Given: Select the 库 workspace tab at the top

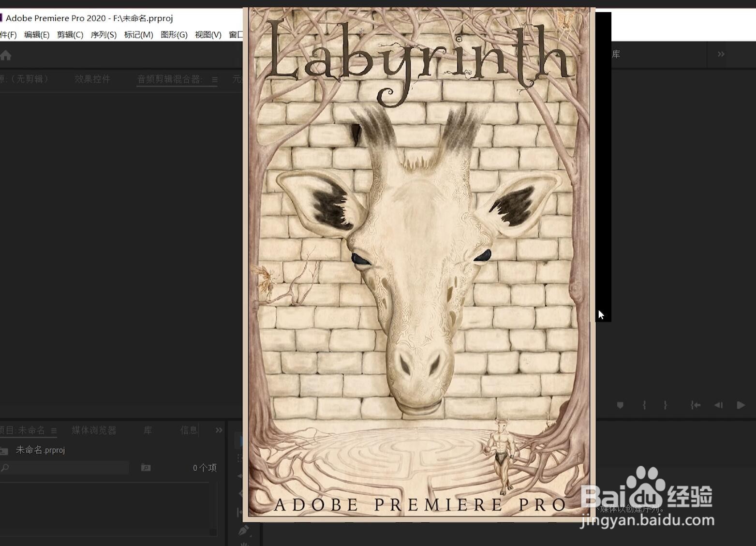Looking at the screenshot, I should 616,54.
